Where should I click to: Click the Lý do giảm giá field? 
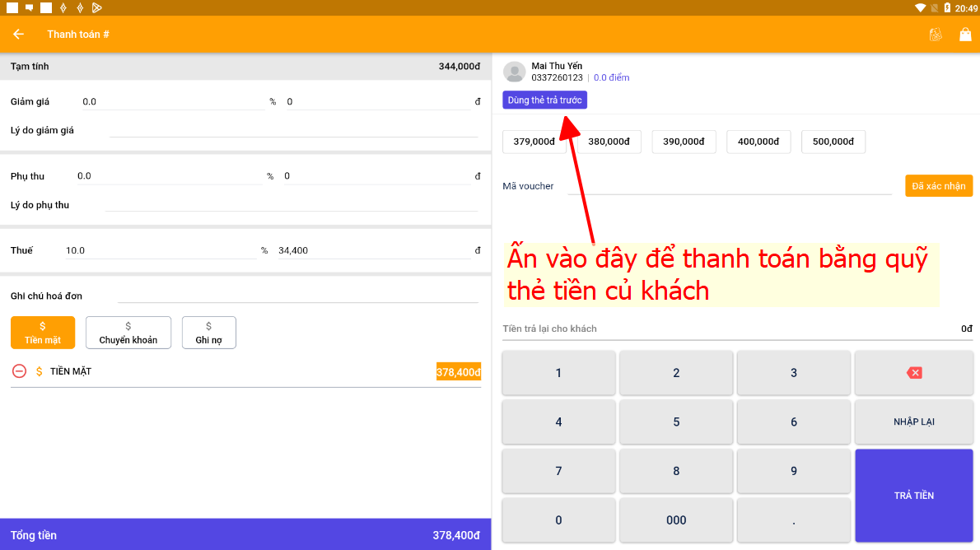pyautogui.click(x=292, y=130)
